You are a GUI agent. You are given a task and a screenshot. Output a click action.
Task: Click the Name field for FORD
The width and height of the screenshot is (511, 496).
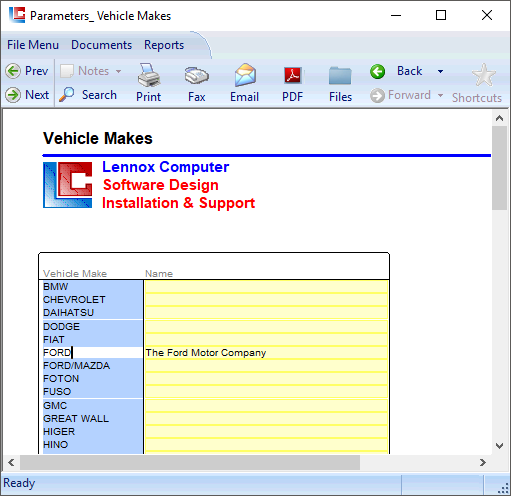(266, 353)
